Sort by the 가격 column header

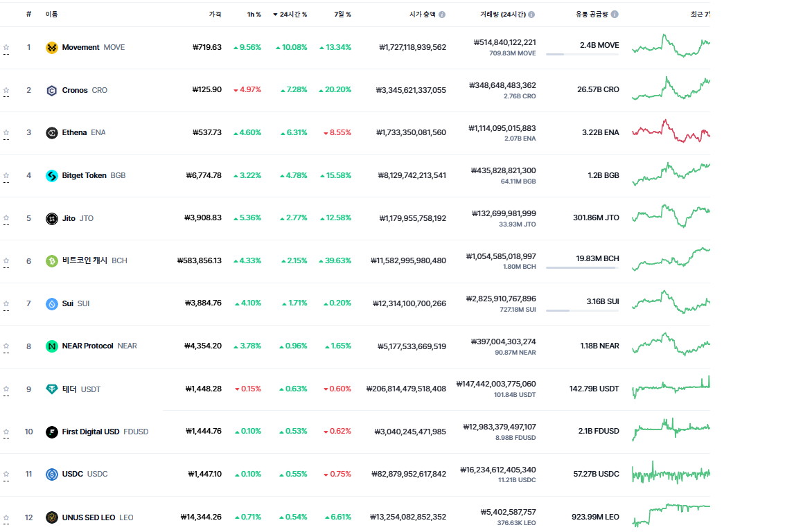(x=215, y=15)
